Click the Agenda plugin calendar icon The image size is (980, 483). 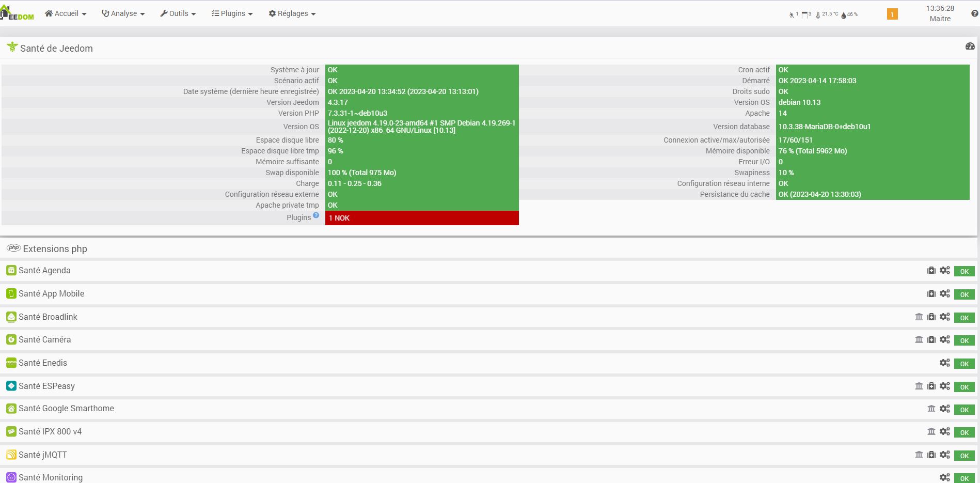11,270
